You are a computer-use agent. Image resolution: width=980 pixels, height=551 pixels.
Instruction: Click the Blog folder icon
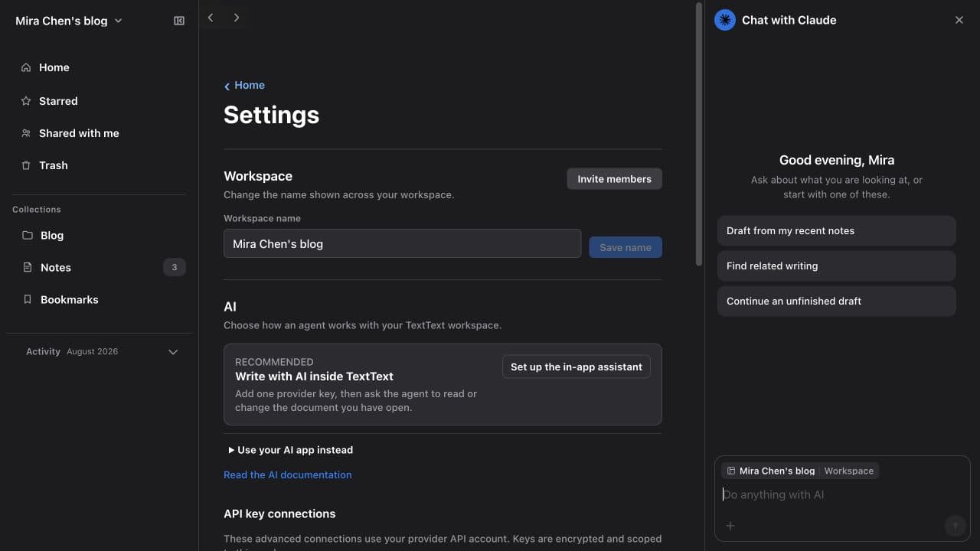[28, 236]
